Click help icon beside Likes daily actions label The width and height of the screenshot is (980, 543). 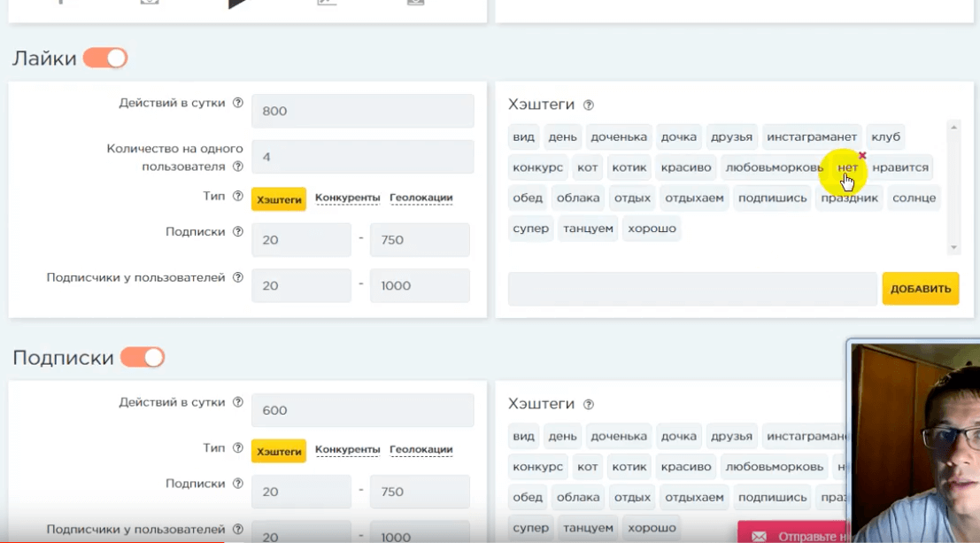point(237,103)
